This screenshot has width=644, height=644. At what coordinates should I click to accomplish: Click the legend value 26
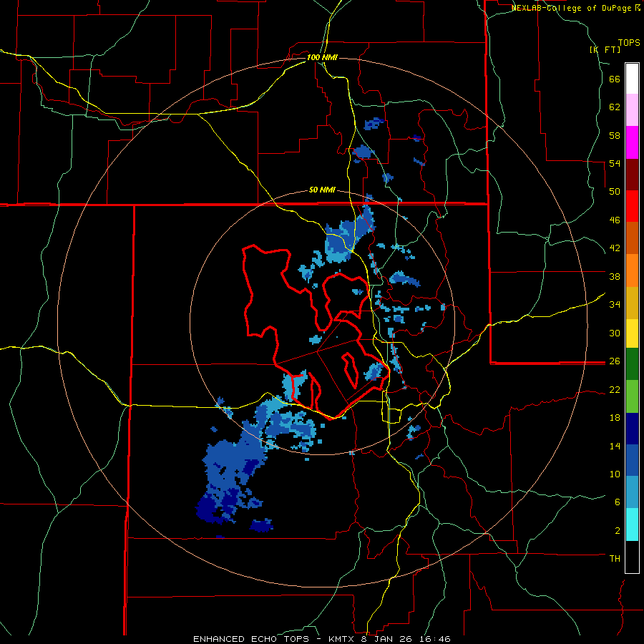pos(615,361)
